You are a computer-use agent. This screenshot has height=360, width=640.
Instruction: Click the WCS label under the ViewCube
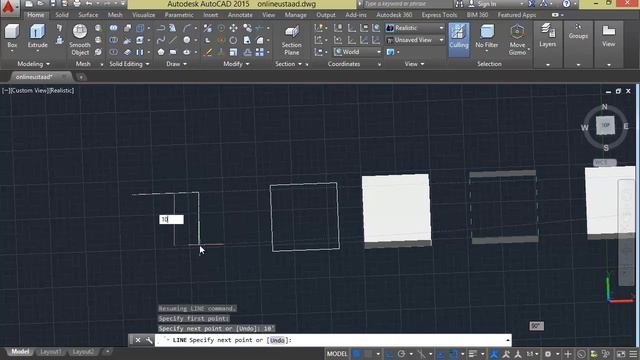(x=604, y=162)
